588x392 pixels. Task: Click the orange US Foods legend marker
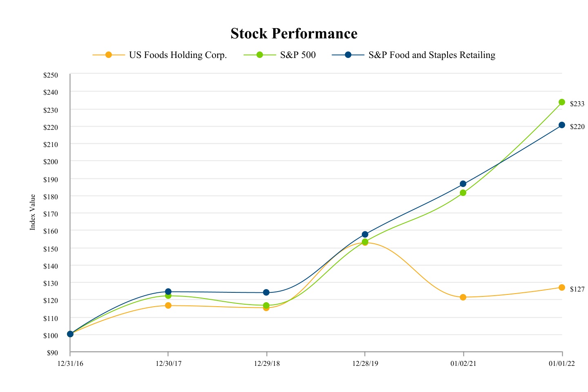pyautogui.click(x=109, y=55)
